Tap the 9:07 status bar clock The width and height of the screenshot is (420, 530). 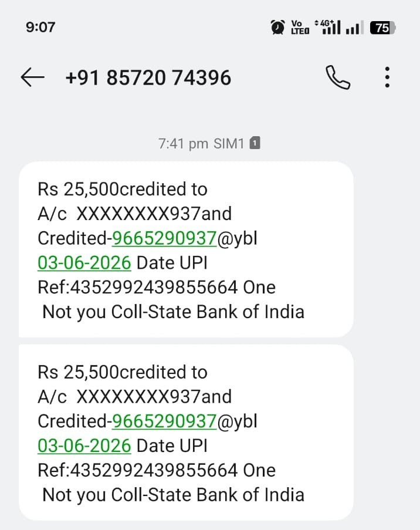click(40, 27)
